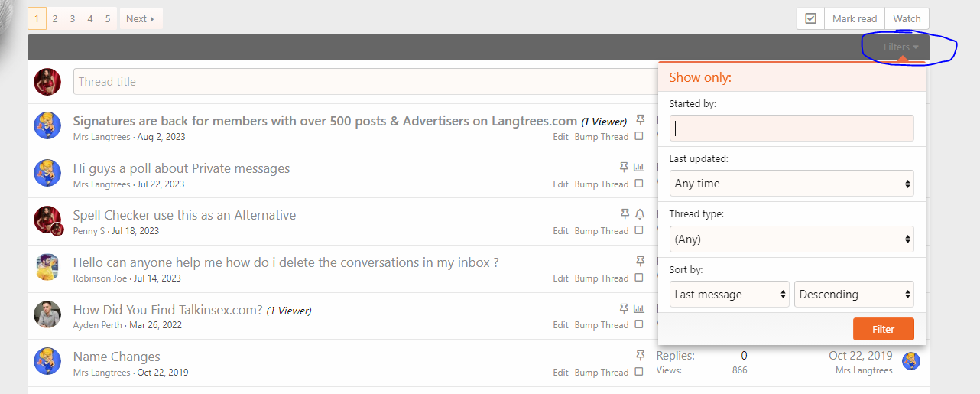Collapse the Filters menu
980x394 pixels.
click(x=900, y=47)
